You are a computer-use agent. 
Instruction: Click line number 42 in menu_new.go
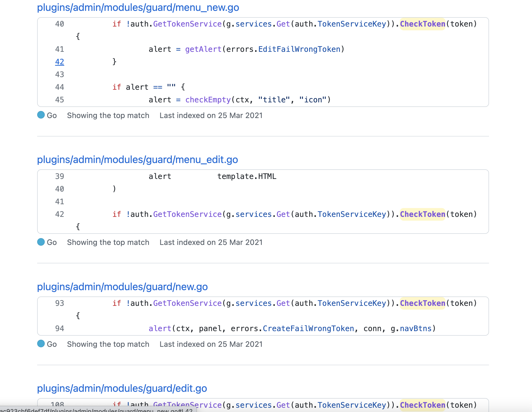tap(60, 62)
